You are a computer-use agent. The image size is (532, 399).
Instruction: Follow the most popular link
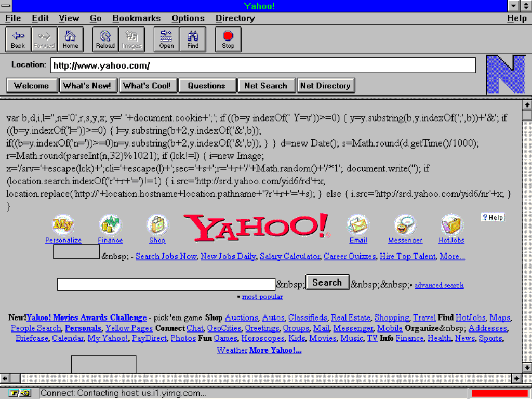coord(262,297)
